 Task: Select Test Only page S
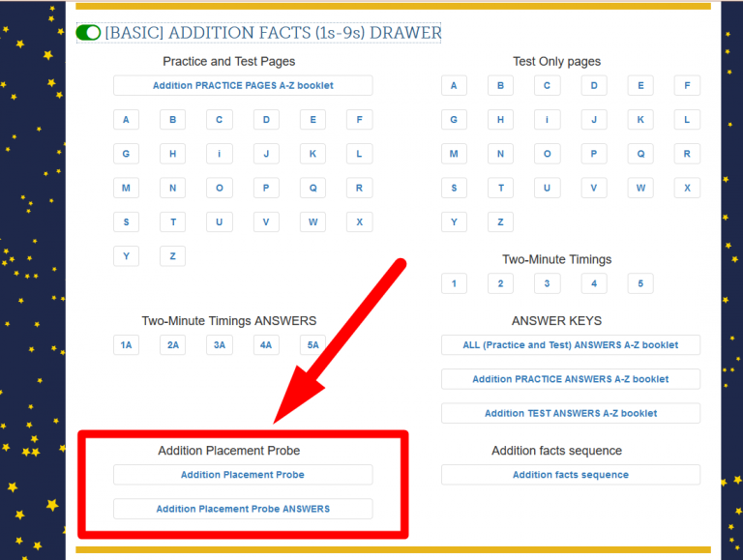click(x=454, y=188)
